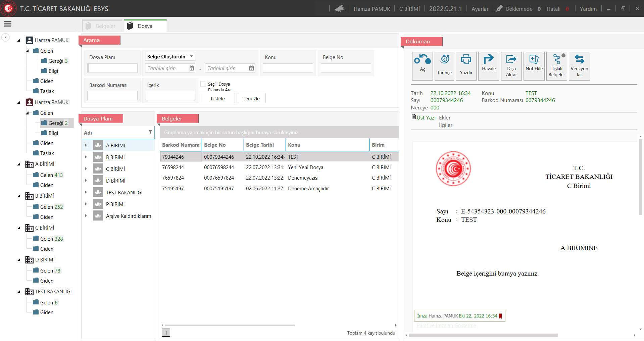Open end date calendar picker

point(251,68)
